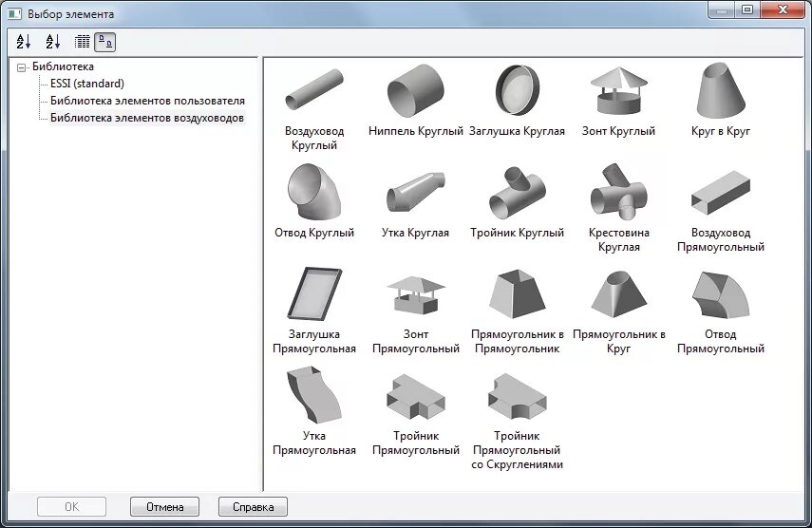Click the Отмена button
This screenshot has height=528, width=812.
coord(164,507)
